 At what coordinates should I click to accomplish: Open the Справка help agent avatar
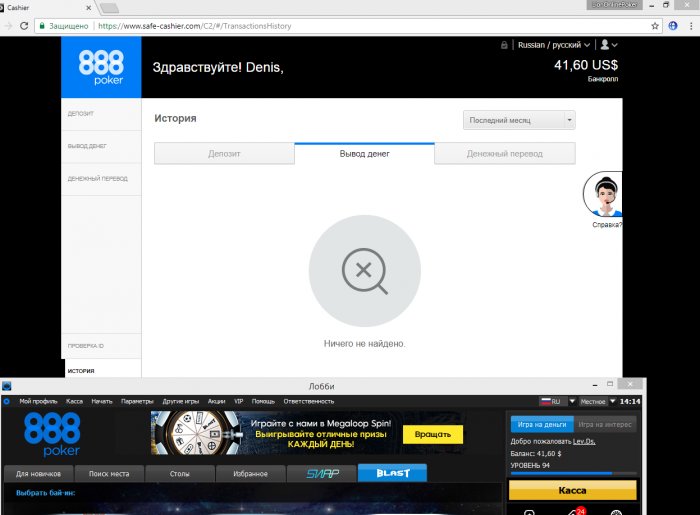tap(603, 194)
